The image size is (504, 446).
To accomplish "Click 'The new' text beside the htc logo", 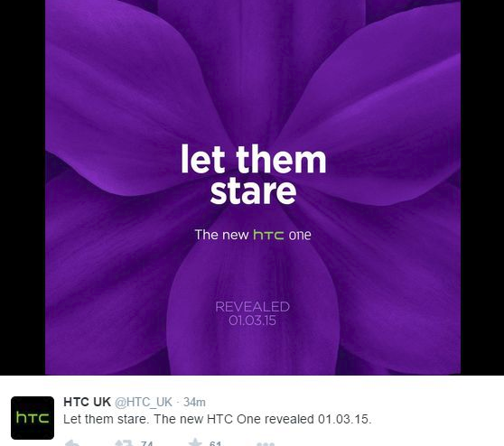I will [x=221, y=235].
